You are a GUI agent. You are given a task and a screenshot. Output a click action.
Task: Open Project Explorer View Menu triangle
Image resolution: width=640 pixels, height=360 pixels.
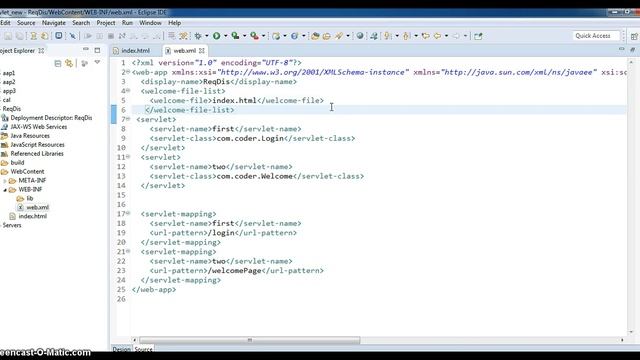coord(97,62)
